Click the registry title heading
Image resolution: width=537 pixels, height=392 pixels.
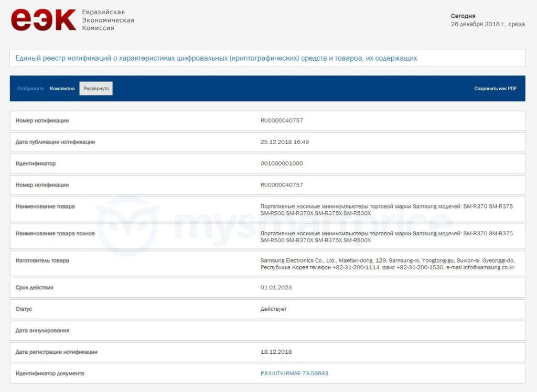click(216, 58)
